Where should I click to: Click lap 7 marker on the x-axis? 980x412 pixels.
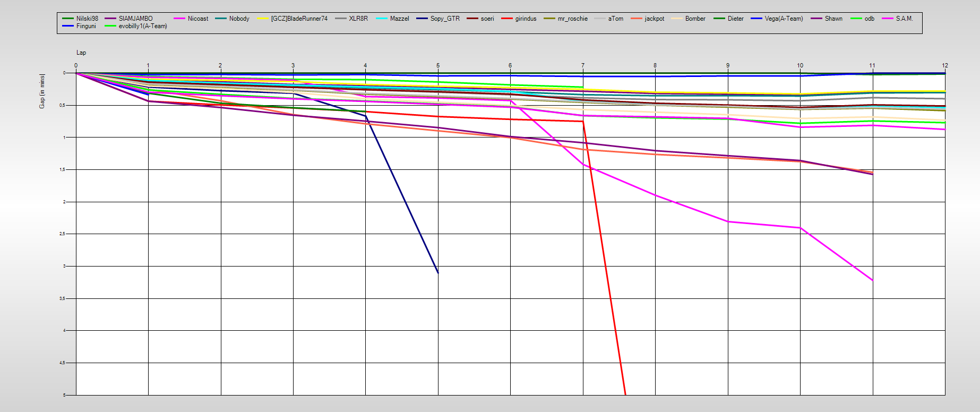[582, 66]
